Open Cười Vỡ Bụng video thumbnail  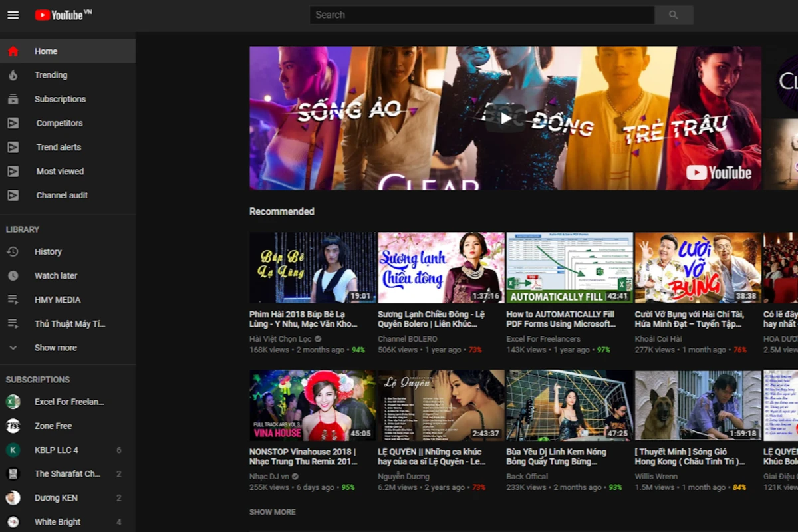[698, 267]
